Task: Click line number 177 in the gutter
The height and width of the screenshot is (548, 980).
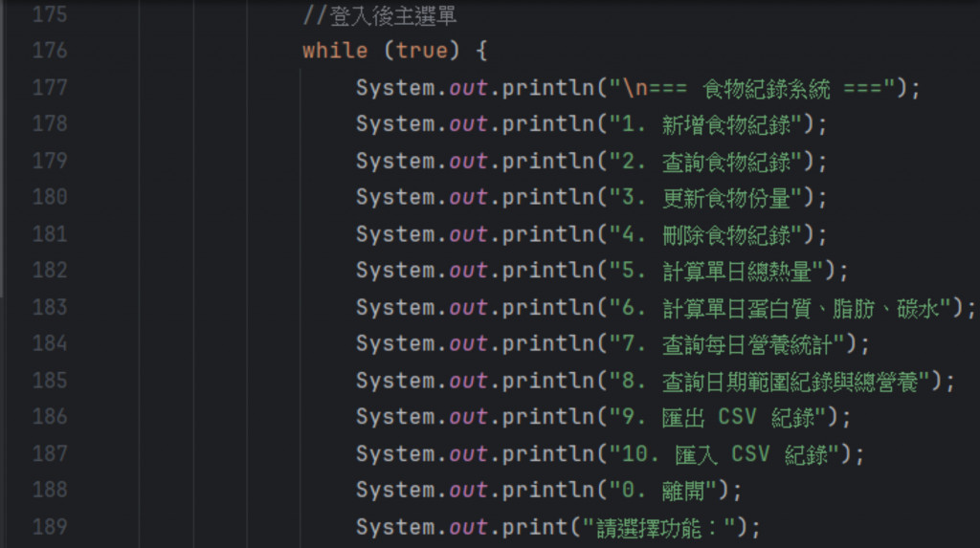Action: tap(50, 87)
